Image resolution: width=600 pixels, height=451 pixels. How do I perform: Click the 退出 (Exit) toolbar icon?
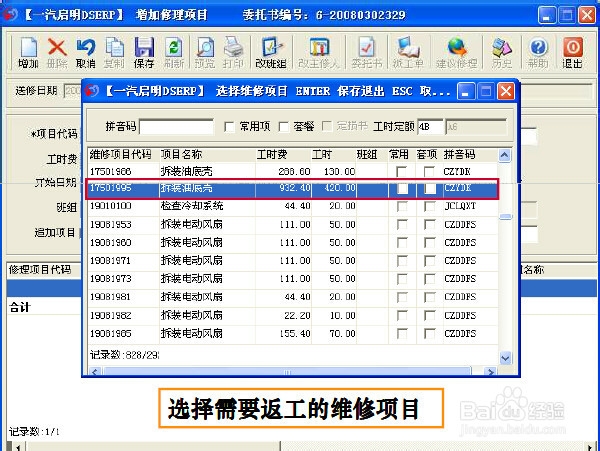(572, 52)
